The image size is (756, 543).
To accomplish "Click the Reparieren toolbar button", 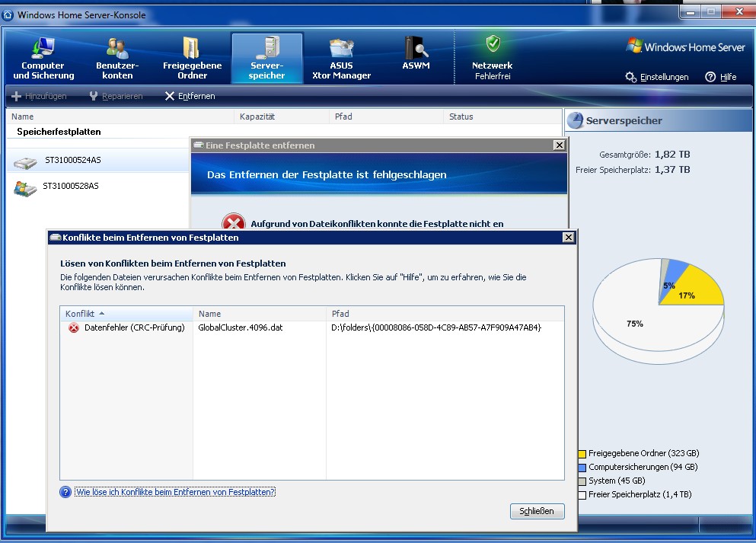I will coord(116,96).
